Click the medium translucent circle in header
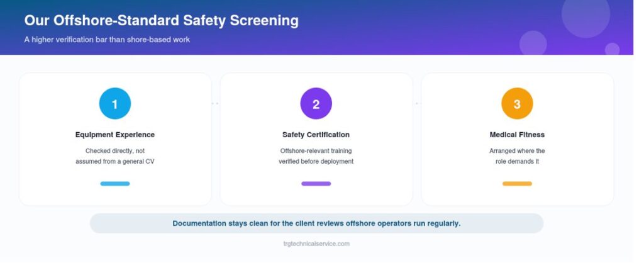Screen dimensions: 644x265 (533, 43)
